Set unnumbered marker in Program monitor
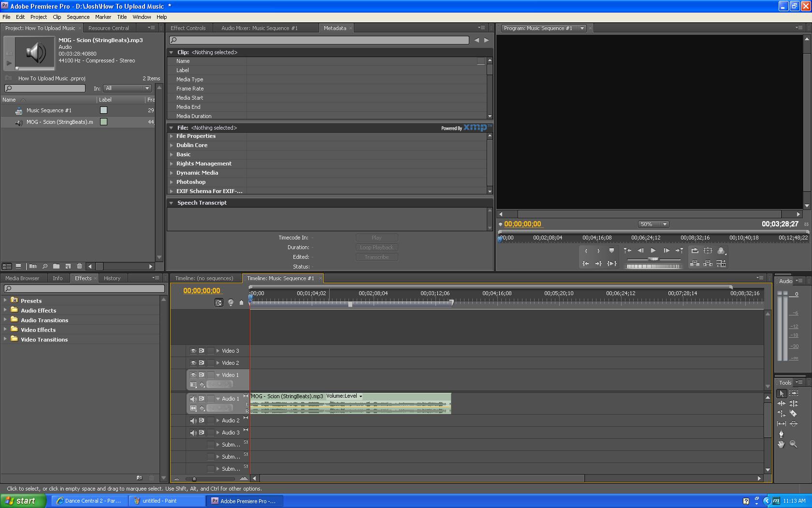Image resolution: width=812 pixels, height=508 pixels. pos(611,251)
